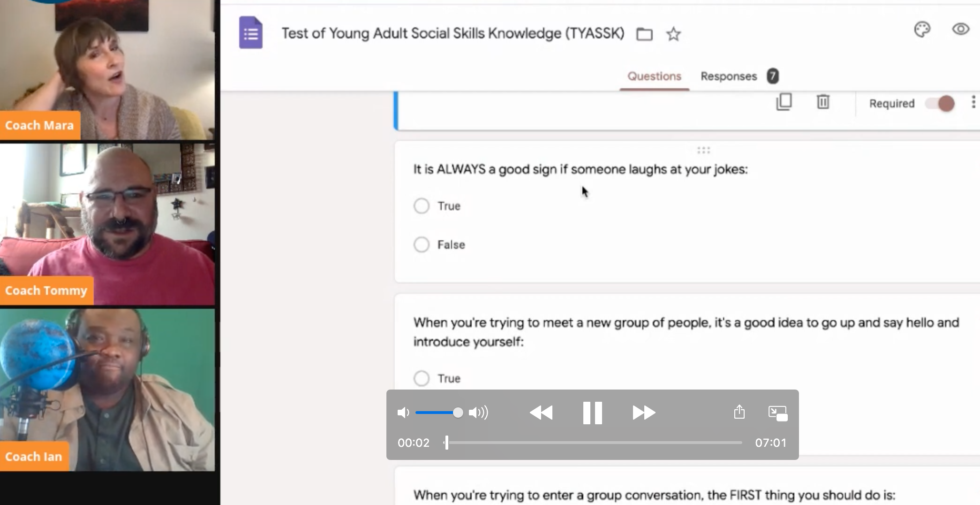Mute audio with the speaker icon

pyautogui.click(x=403, y=413)
